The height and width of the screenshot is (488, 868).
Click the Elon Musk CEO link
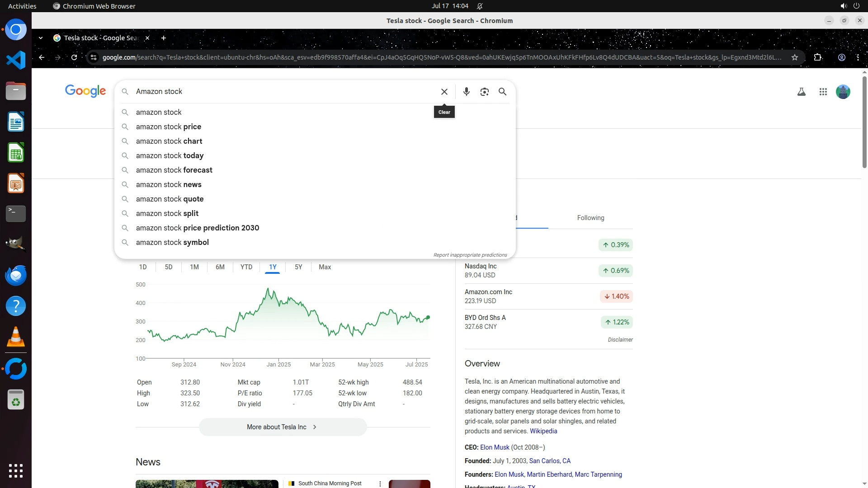click(x=495, y=447)
